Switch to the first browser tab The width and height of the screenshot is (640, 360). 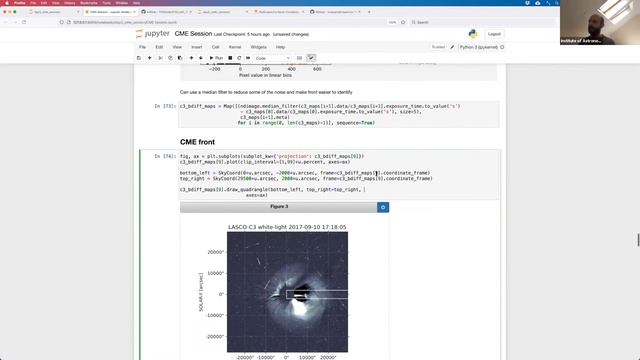click(54, 12)
